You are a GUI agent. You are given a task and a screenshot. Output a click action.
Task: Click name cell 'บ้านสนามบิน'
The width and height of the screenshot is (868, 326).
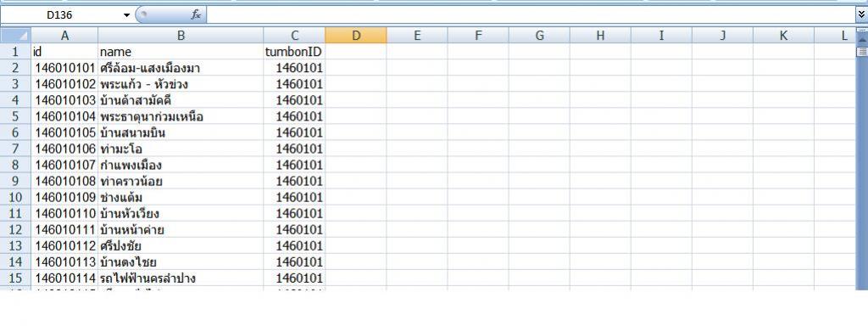181,132
